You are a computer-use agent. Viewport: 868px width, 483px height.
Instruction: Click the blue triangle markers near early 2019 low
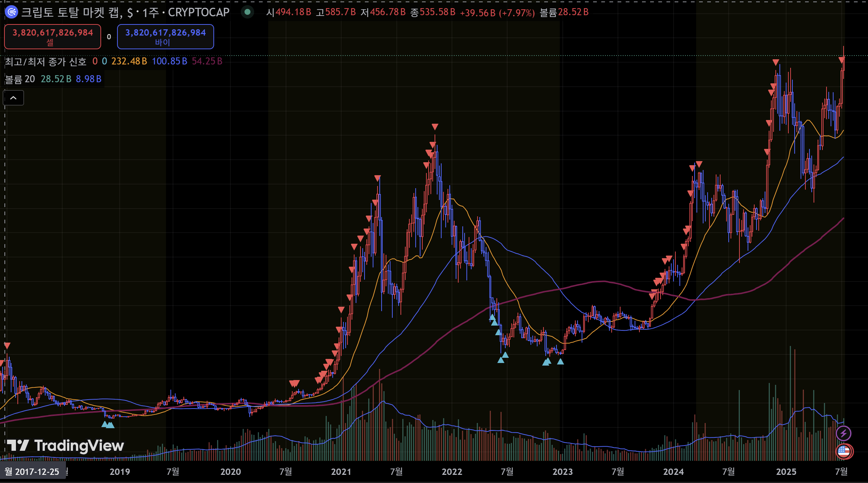pyautogui.click(x=108, y=425)
